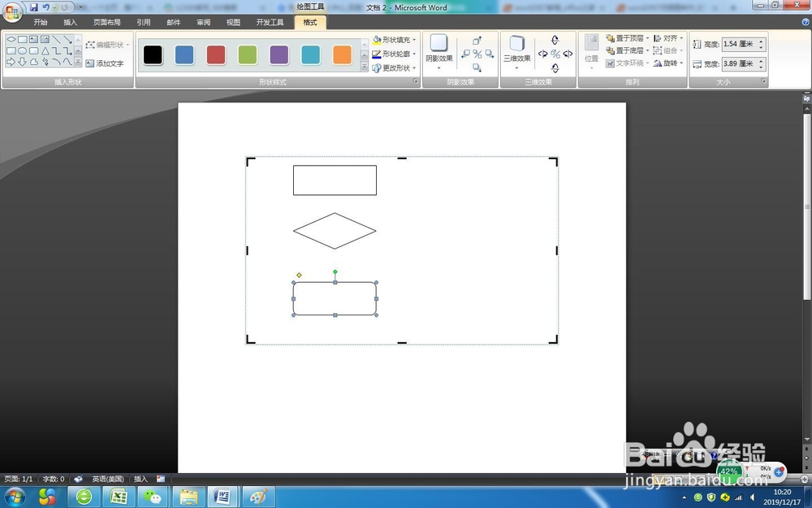812x508 pixels.
Task: Apply the green shape style swatch
Action: point(248,55)
